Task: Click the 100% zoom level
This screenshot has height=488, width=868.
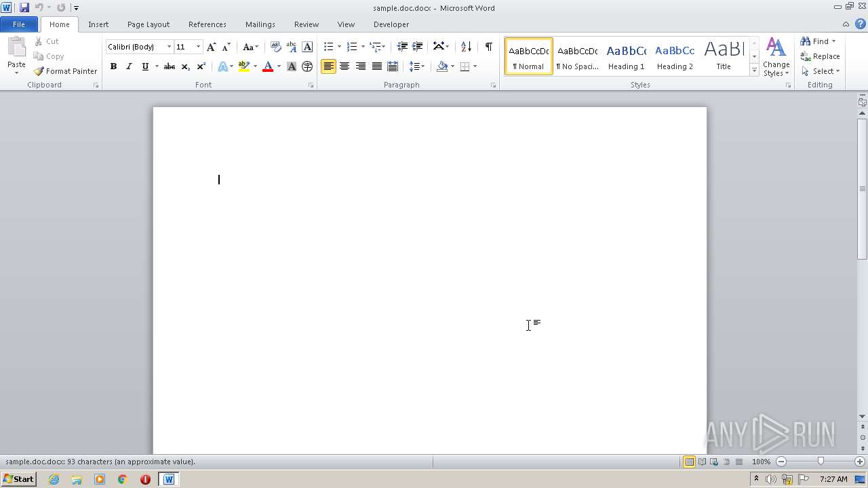Action: [761, 462]
